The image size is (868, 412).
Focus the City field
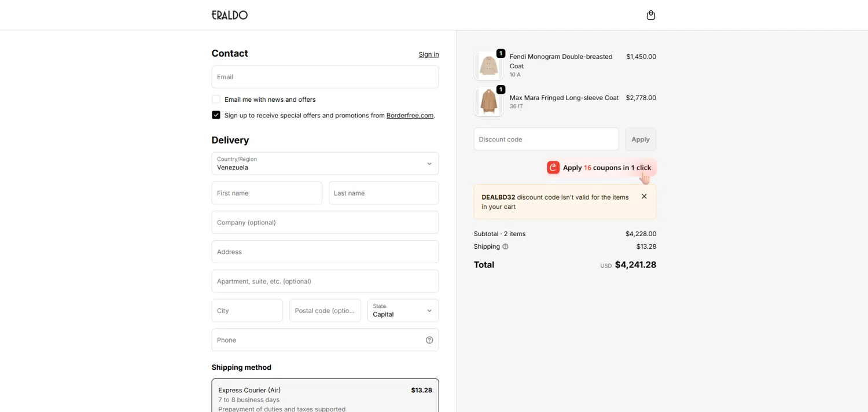[247, 311]
